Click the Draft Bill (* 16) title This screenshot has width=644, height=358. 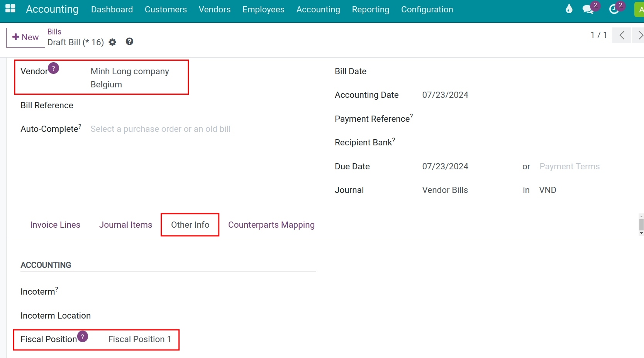[x=76, y=43]
